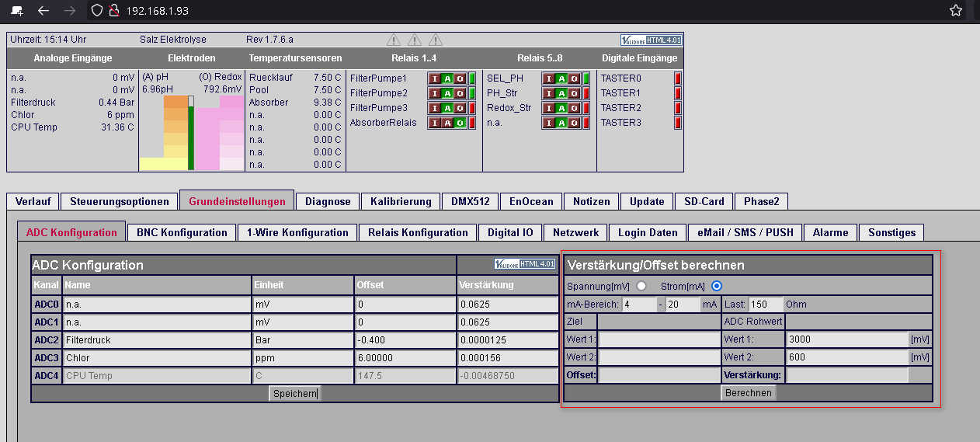Click the Validome HTML 4.01 badge in header
The image size is (980, 442).
651,40
